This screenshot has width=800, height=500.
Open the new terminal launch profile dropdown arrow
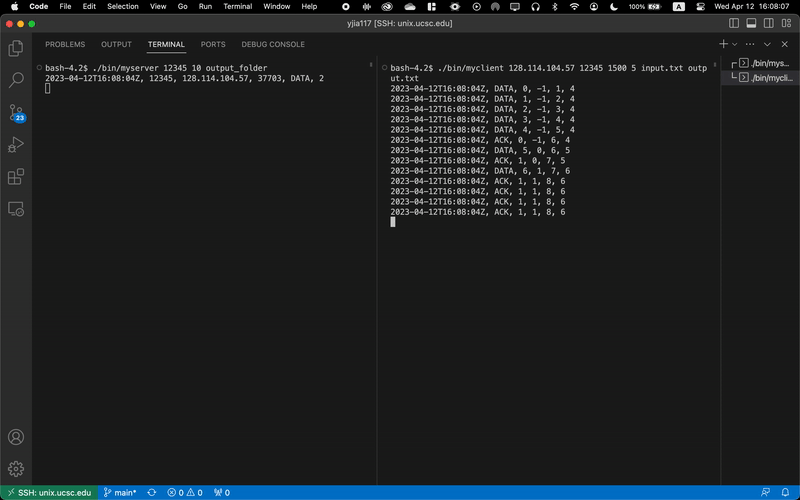735,44
